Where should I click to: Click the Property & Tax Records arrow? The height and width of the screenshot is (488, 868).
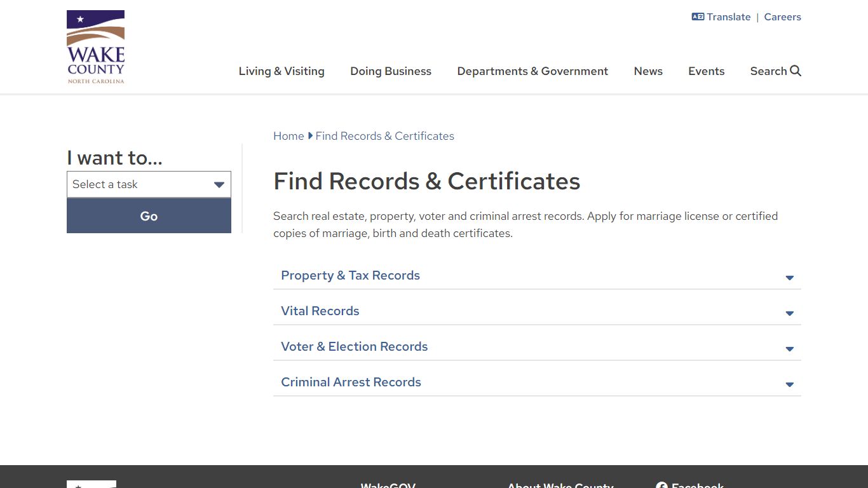pyautogui.click(x=790, y=278)
